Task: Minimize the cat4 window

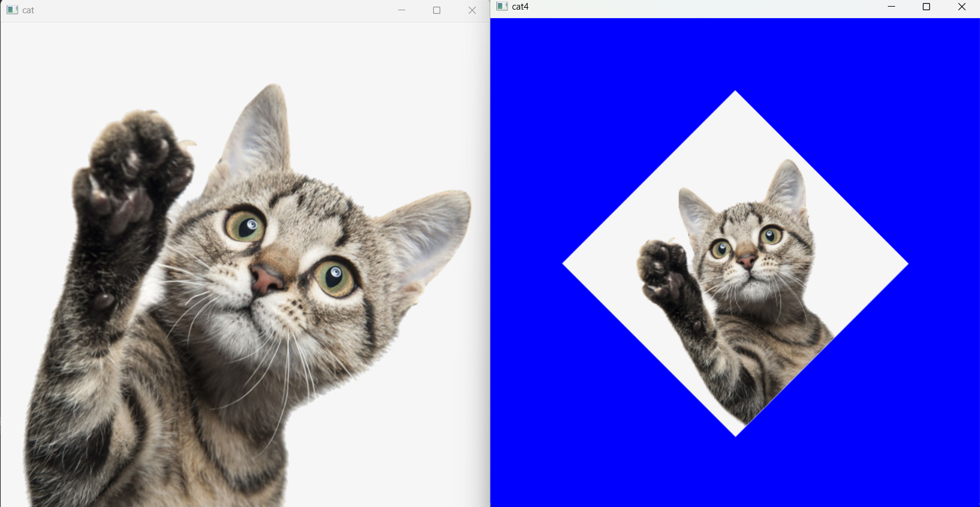Action: [x=891, y=7]
